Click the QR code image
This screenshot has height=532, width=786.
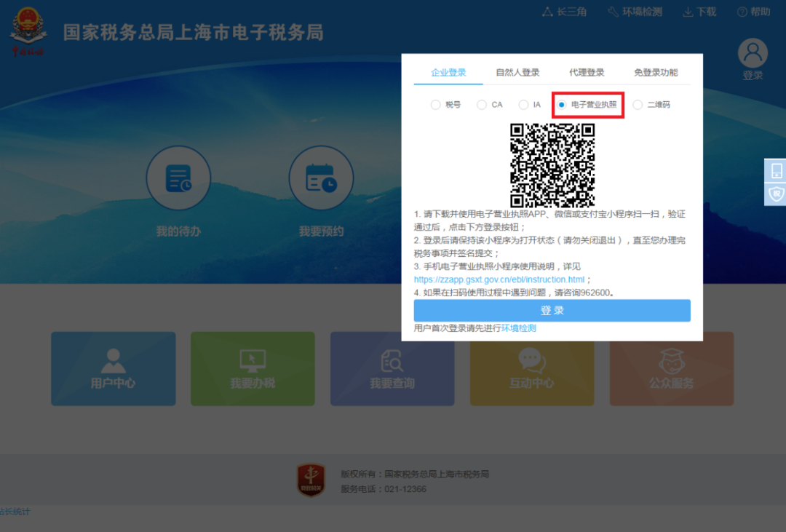click(552, 165)
